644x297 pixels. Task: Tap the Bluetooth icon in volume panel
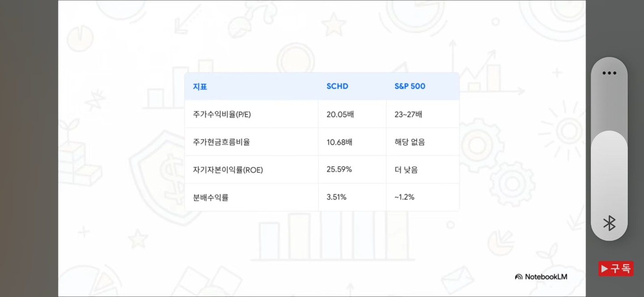[609, 223]
